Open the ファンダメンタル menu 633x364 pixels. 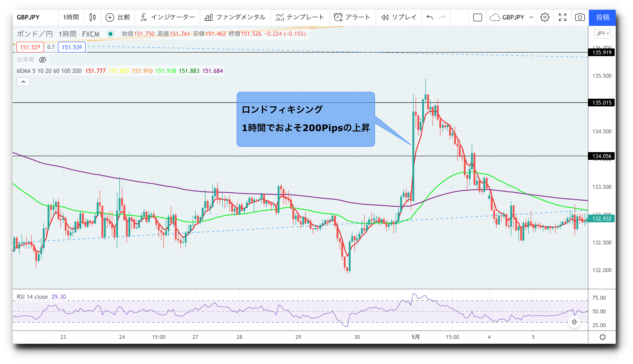coord(235,17)
